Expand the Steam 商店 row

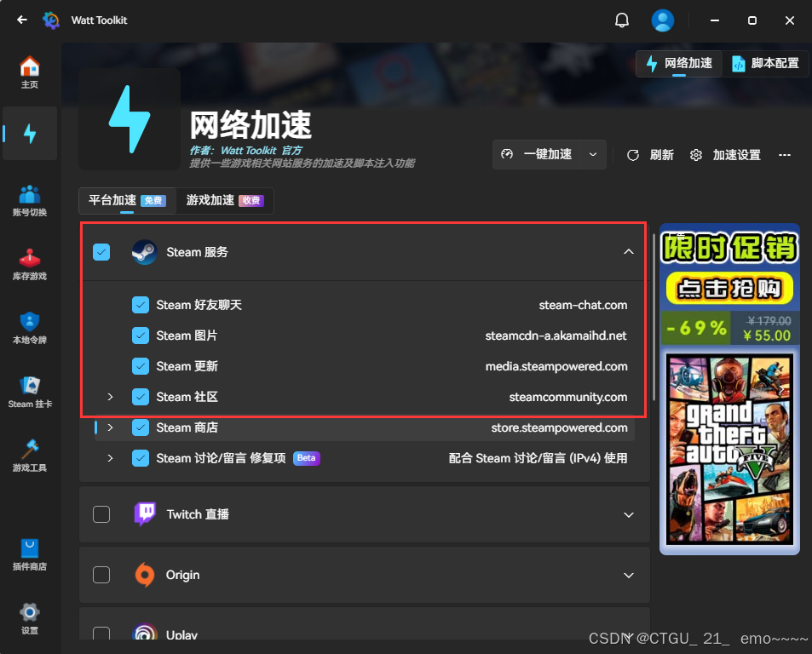(110, 427)
